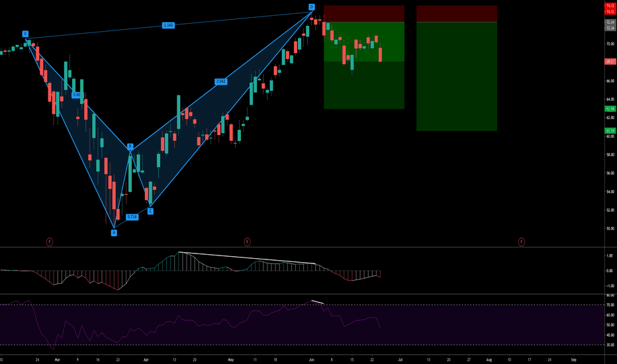Click the green 60.59 target price label

610,130
